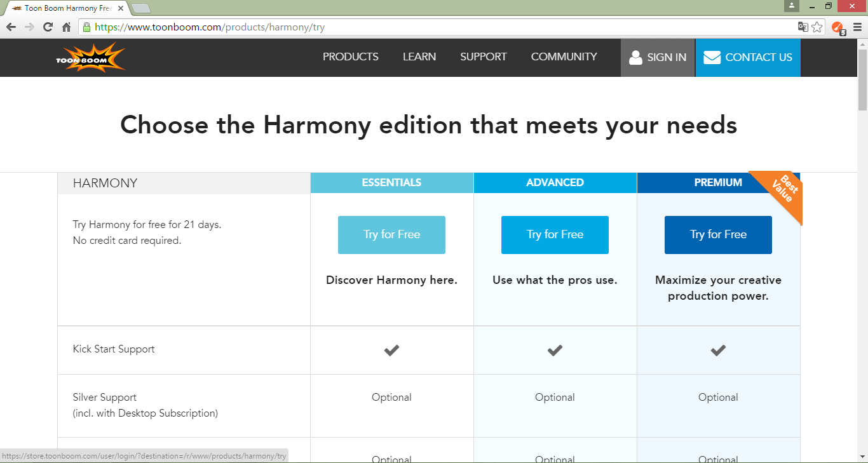
Task: Open the Chrome hamburger menu
Action: coord(857,27)
